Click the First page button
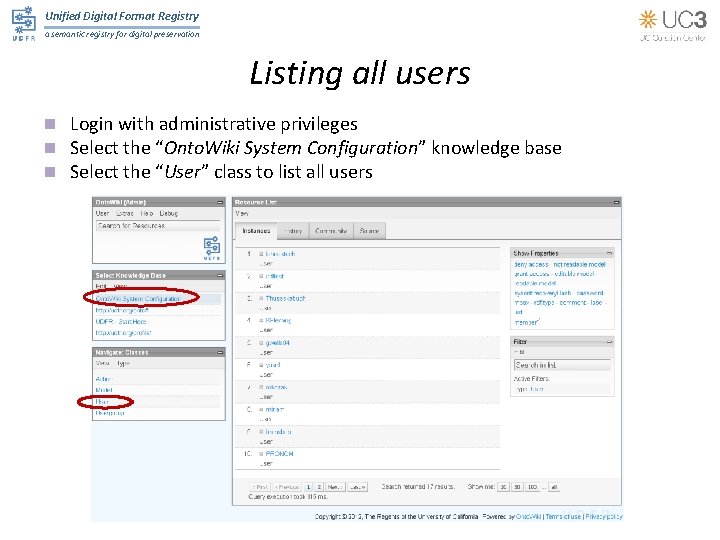720x540 pixels. 260,487
